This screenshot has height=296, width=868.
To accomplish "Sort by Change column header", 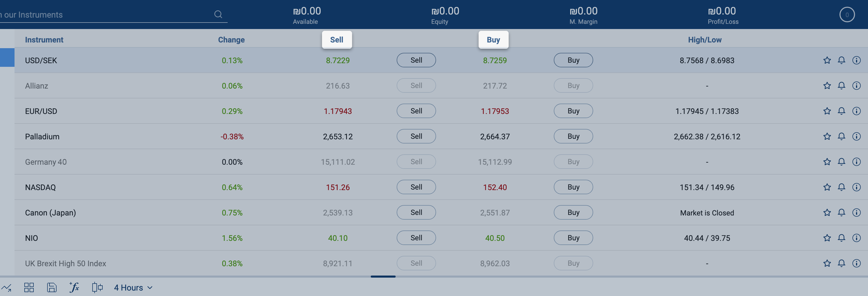I will tap(231, 40).
